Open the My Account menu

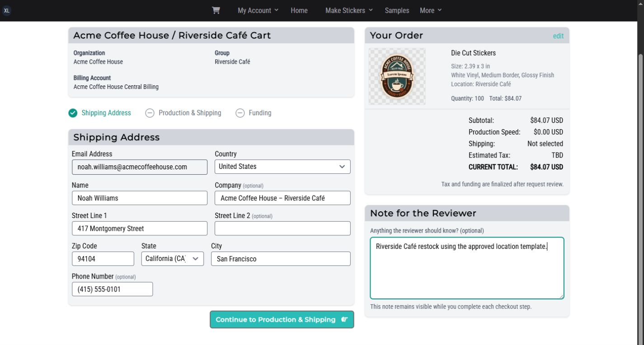pyautogui.click(x=258, y=10)
